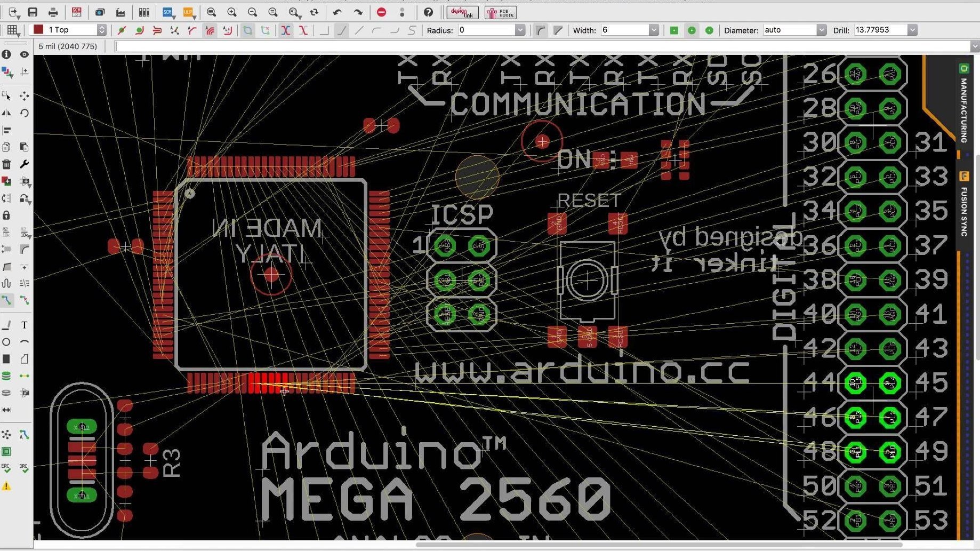Select the Info tool
This screenshot has width=980, height=551.
pyautogui.click(x=6, y=54)
